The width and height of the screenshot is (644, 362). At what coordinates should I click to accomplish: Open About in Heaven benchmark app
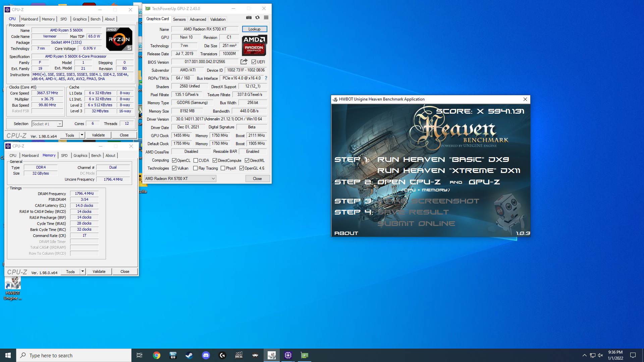tap(346, 233)
